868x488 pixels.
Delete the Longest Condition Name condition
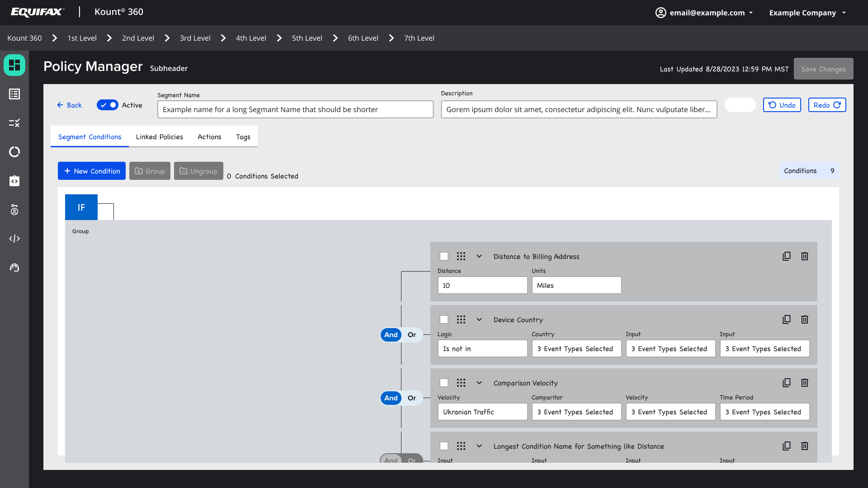pyautogui.click(x=805, y=446)
